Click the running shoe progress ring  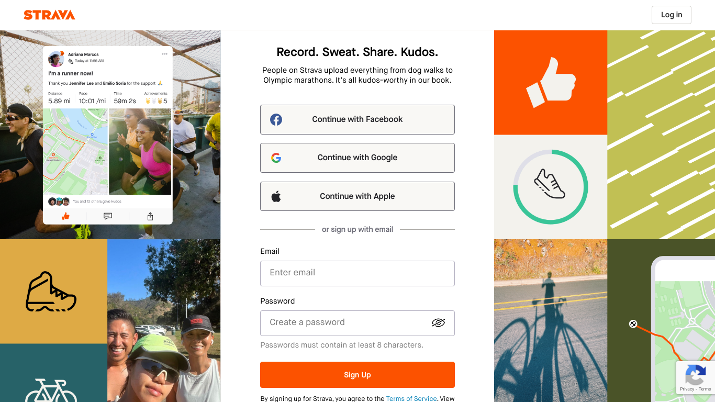pos(550,186)
